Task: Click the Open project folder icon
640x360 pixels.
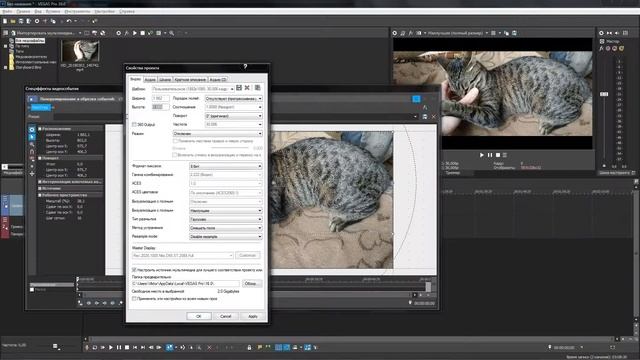Action: (x=13, y=21)
